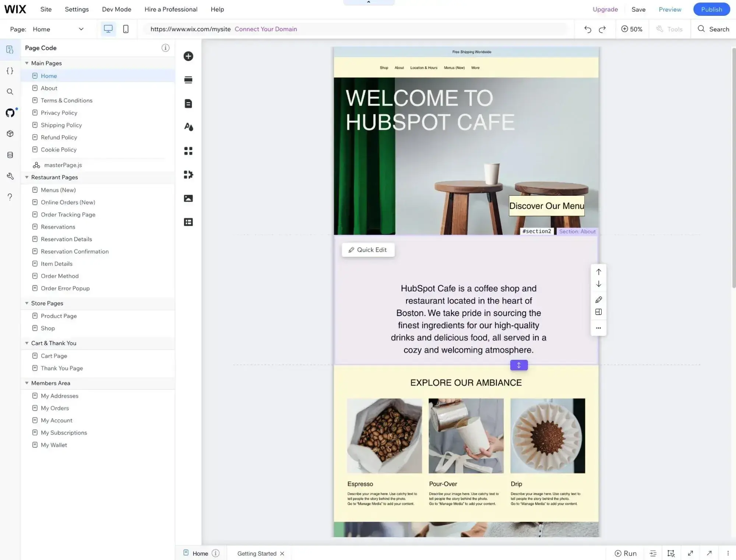Switch to the Getting Started tab
The width and height of the screenshot is (736, 560).
pyautogui.click(x=257, y=553)
